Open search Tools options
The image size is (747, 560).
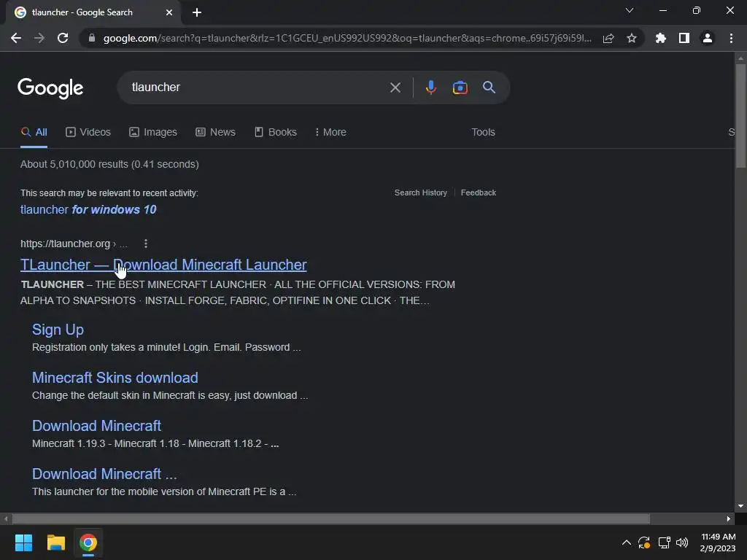pos(483,132)
